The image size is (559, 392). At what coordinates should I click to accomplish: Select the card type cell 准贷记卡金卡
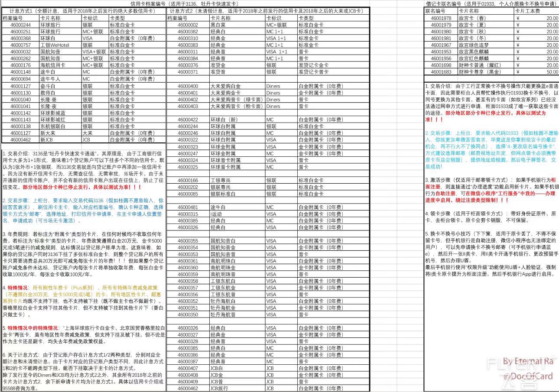333,65
